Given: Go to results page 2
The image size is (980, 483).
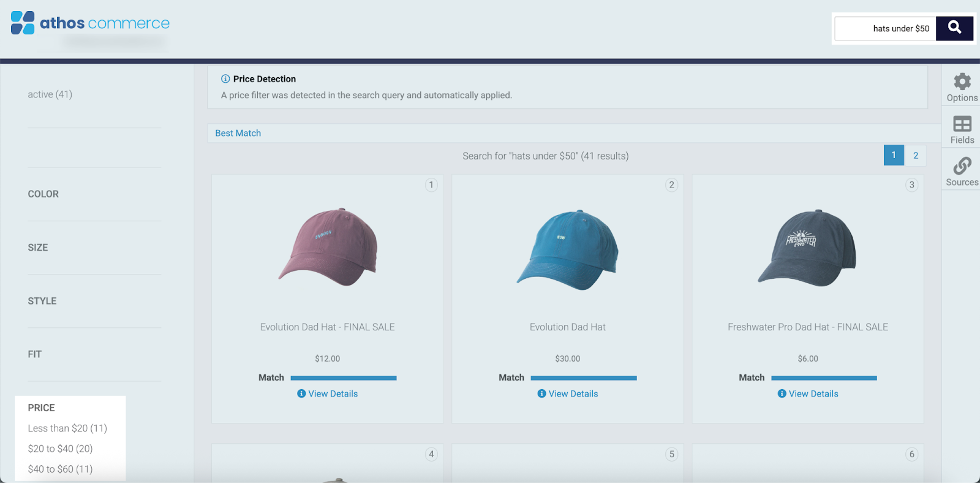Looking at the screenshot, I should tap(916, 156).
